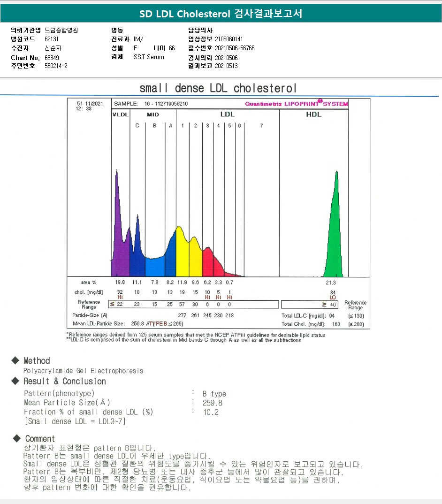442x504 pixels.
Task: Select the VLDL area value '19.8'
Action: pyautogui.click(x=120, y=282)
